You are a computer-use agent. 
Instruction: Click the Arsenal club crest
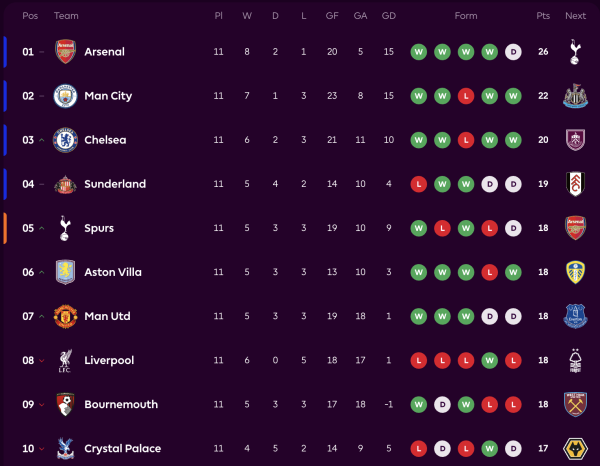[65, 52]
